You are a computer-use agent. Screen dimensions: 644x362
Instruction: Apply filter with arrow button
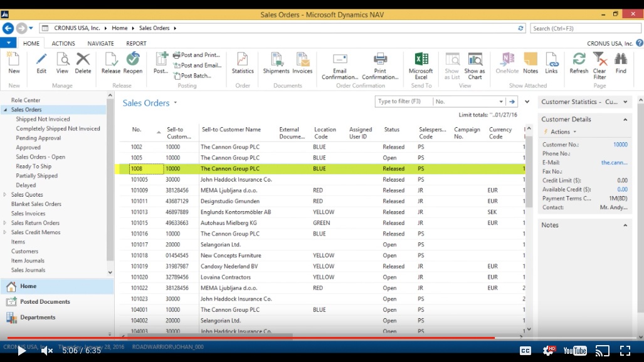(512, 101)
